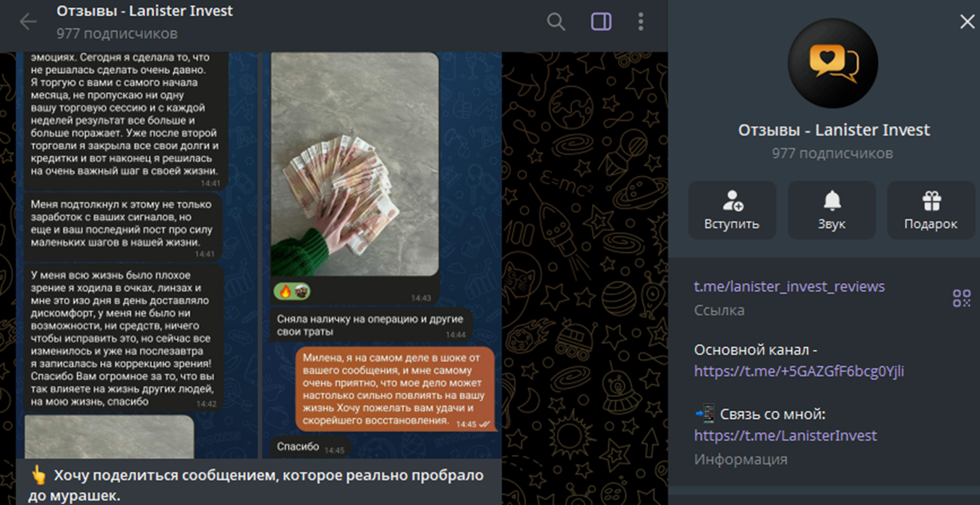
Task: Show the QR code for channel link
Action: point(961,298)
